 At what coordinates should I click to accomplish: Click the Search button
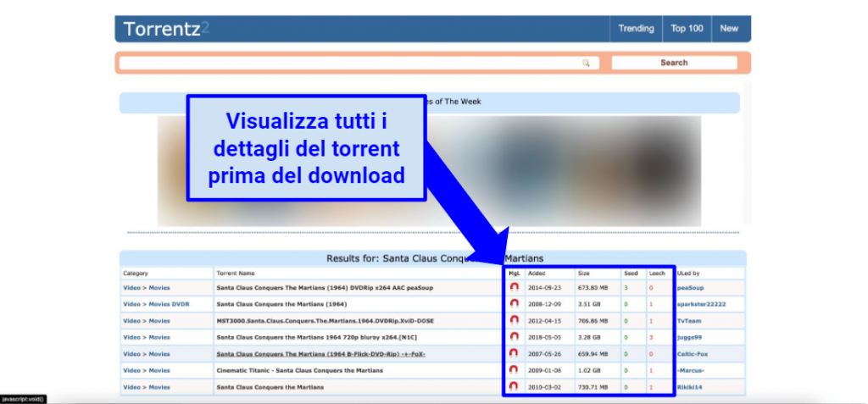(x=674, y=63)
